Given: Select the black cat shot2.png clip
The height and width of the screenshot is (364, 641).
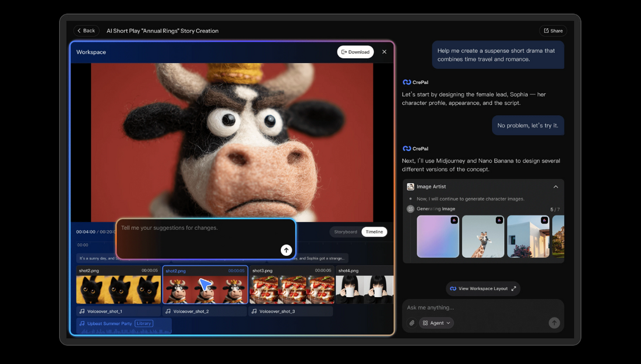Looking at the screenshot, I should (118, 285).
